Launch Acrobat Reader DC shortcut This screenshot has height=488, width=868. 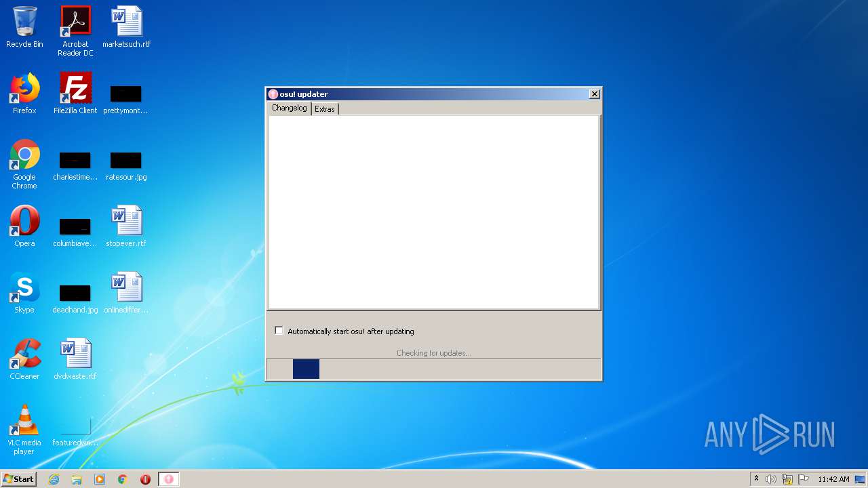75,31
